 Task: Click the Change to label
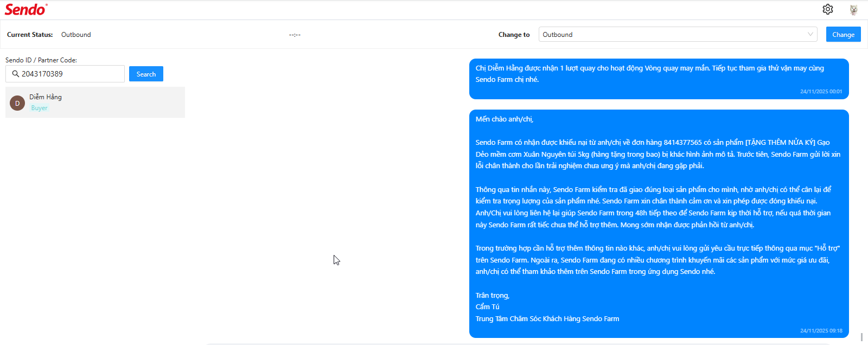(514, 35)
